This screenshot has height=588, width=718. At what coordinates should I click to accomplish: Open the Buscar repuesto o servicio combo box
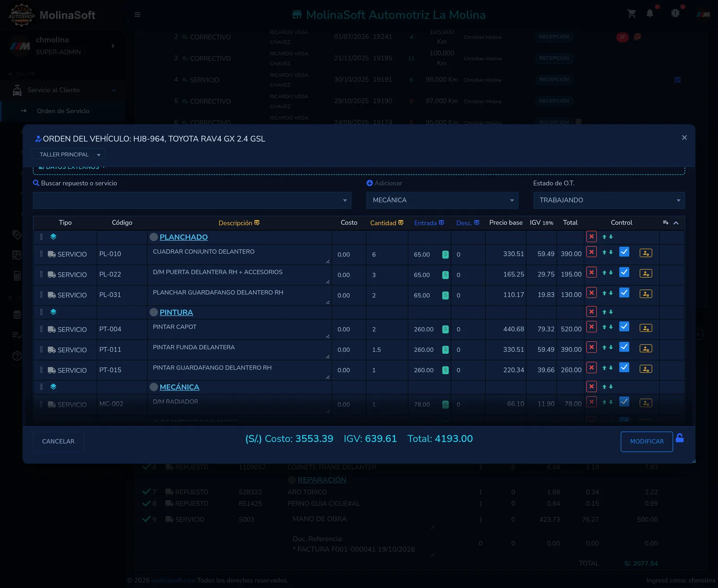coord(192,200)
